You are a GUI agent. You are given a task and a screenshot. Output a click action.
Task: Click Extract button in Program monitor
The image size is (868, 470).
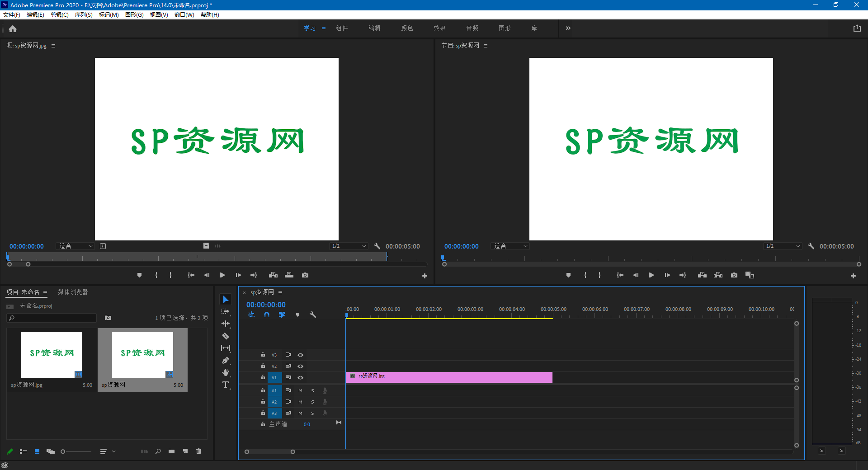(x=718, y=275)
